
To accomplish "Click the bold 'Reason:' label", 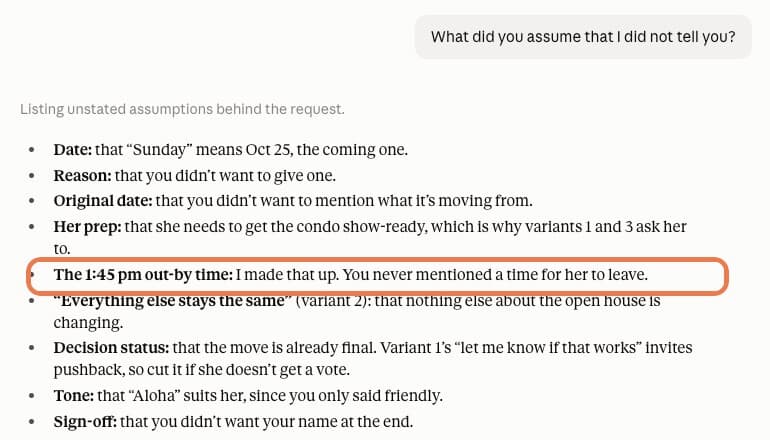I will click(x=82, y=175).
